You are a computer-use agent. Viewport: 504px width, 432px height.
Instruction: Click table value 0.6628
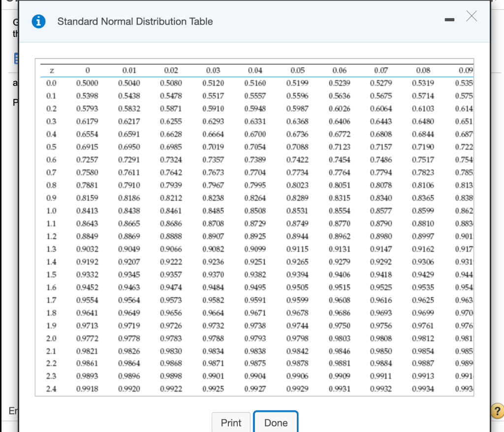click(171, 134)
